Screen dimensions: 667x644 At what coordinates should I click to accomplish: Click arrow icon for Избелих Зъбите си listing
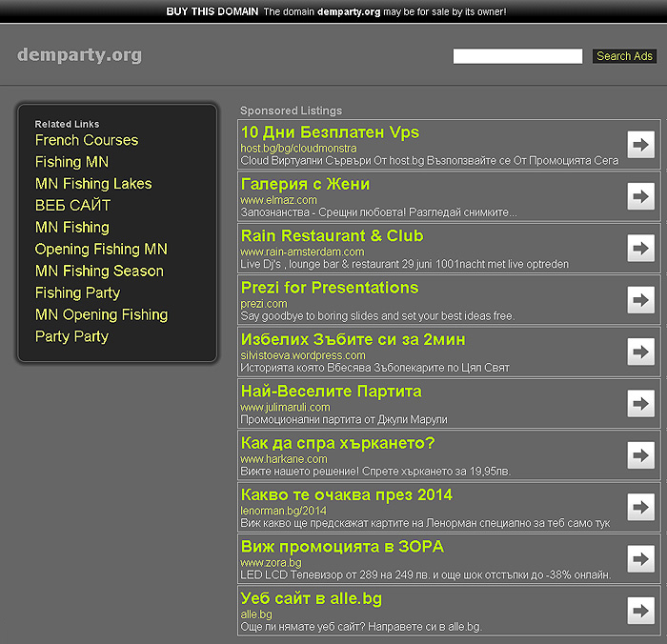640,352
